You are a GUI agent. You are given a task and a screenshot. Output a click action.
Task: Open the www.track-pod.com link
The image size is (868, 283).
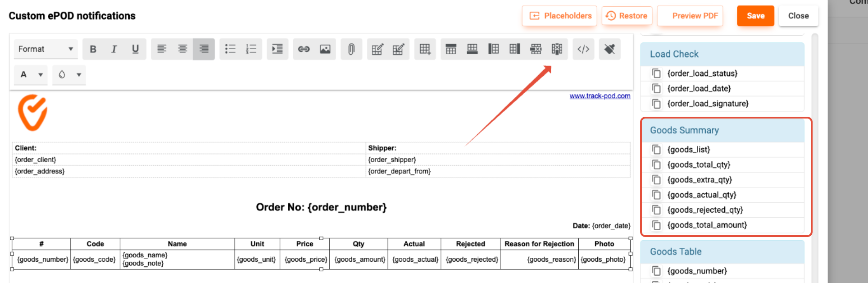coord(600,96)
